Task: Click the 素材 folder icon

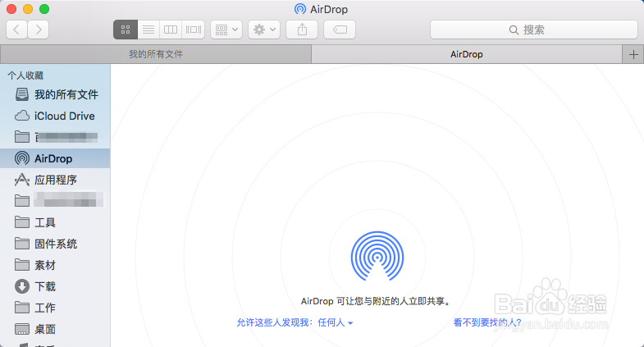Action: pos(22,265)
